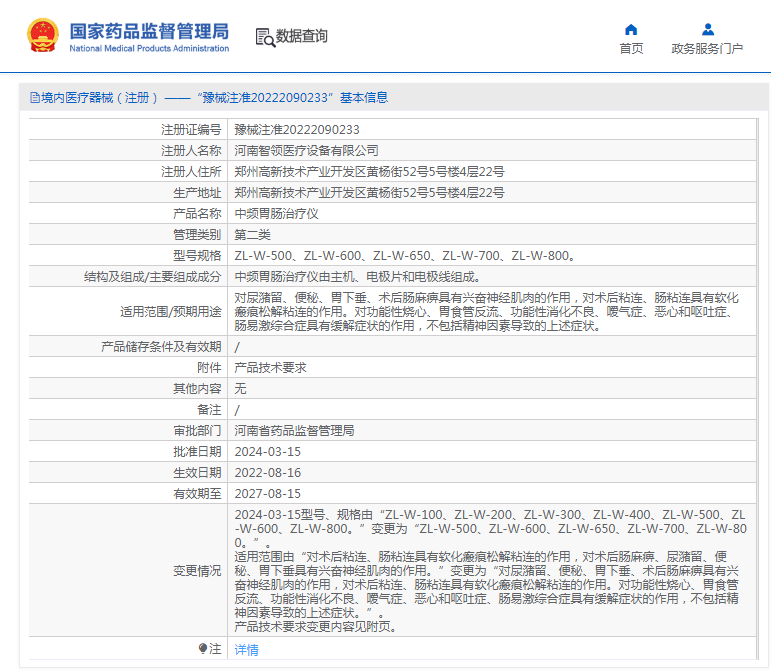771x671 pixels.
Task: Click the 首页 home icon
Action: (x=631, y=30)
